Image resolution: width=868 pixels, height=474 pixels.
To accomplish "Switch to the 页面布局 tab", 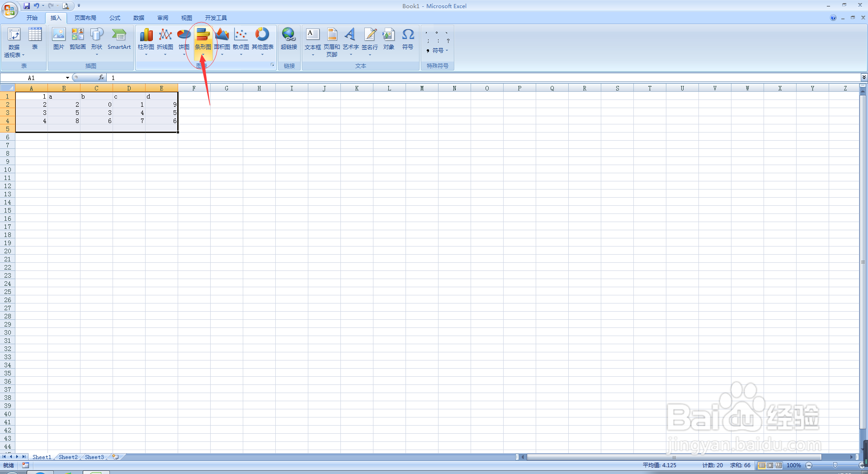I will 85,18.
